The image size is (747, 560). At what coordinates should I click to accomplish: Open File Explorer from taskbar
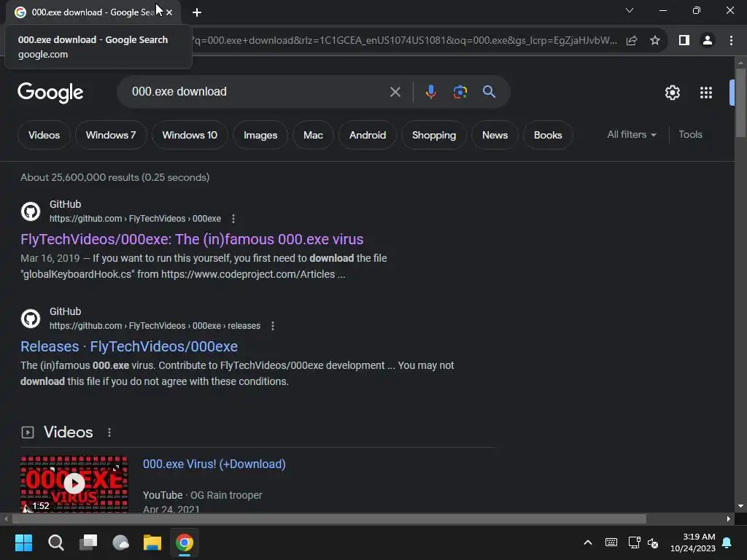click(x=152, y=542)
